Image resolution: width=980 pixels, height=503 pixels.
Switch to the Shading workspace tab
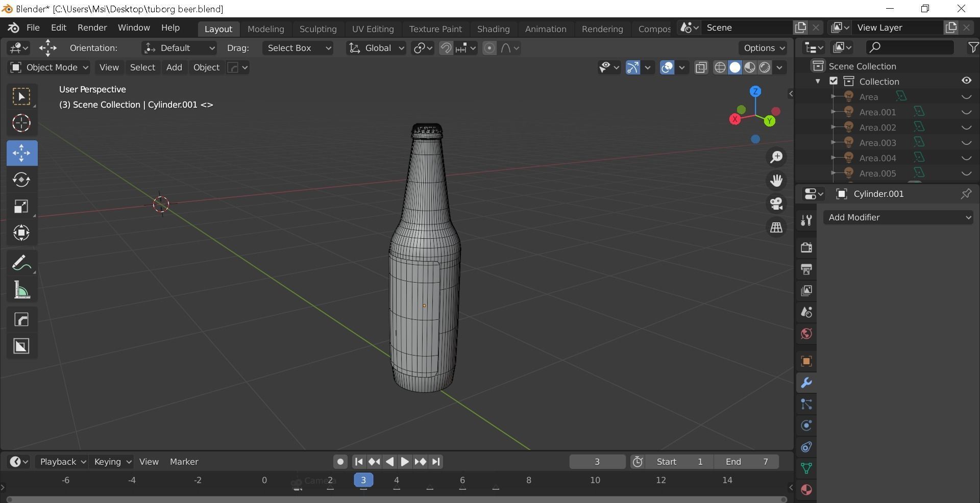[493, 29]
